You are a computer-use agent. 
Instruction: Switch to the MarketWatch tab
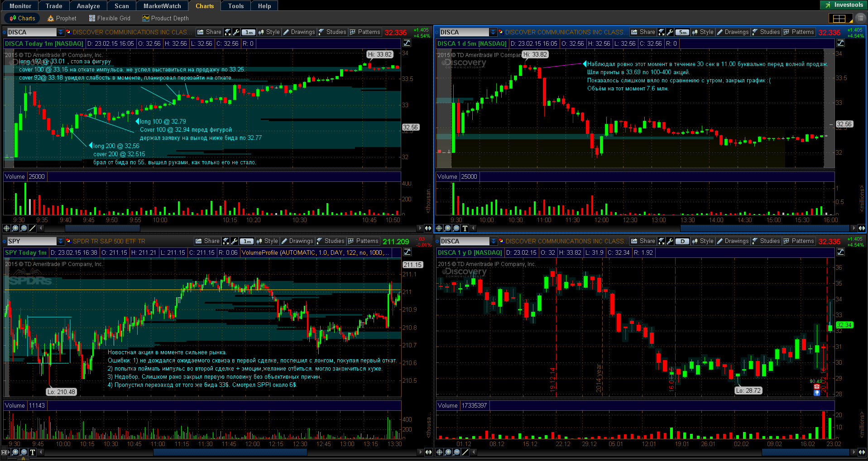click(162, 6)
